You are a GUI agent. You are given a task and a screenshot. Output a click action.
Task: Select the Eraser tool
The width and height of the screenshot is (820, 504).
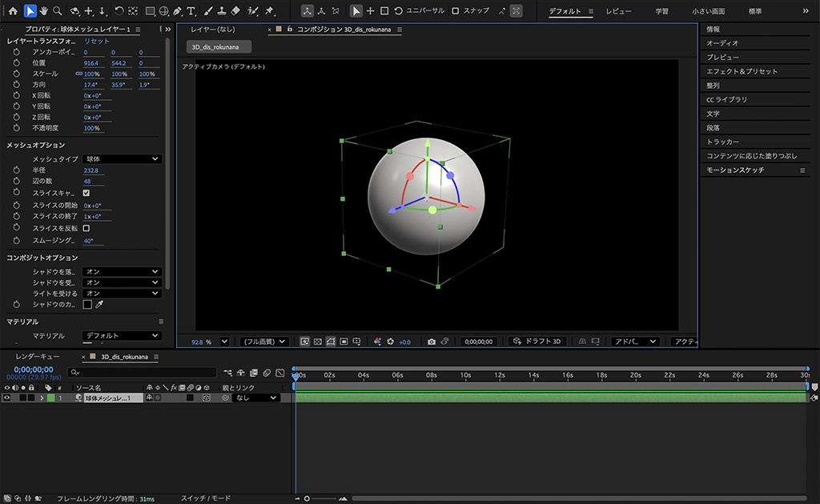[x=235, y=11]
